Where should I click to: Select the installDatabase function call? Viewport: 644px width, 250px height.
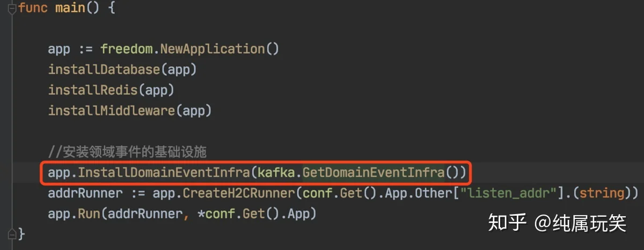[104, 70]
